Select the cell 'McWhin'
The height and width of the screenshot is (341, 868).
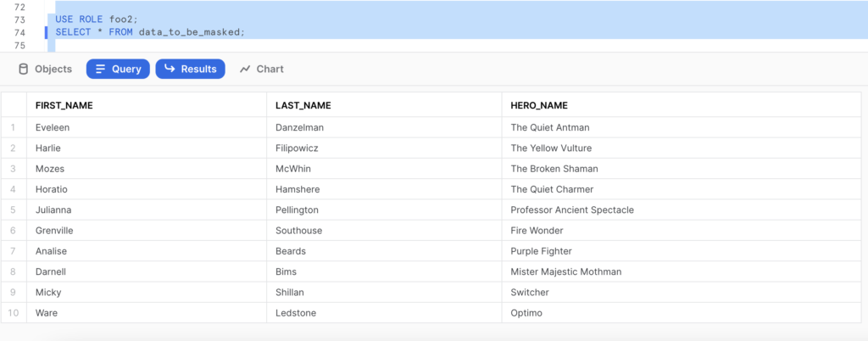coord(384,169)
